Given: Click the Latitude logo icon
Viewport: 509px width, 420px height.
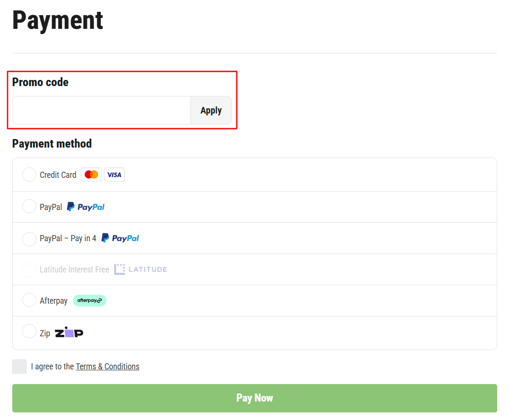Looking at the screenshot, I should 140,269.
